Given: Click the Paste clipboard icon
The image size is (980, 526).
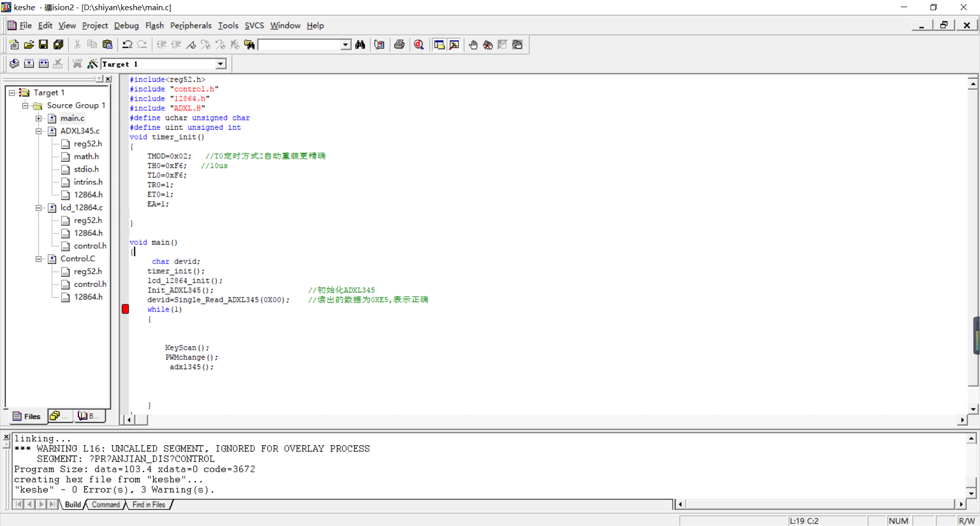Looking at the screenshot, I should point(107,45).
